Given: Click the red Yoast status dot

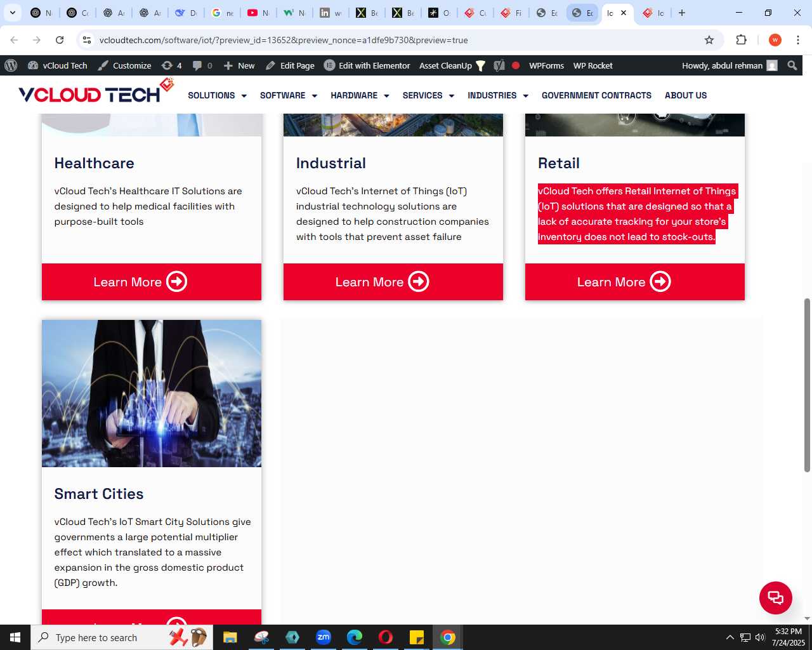Looking at the screenshot, I should coord(516,65).
